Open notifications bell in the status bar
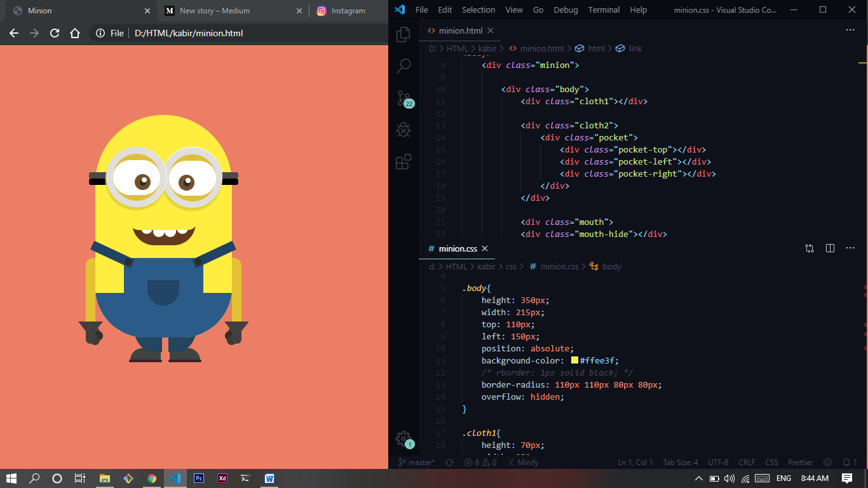868x488 pixels. click(850, 463)
